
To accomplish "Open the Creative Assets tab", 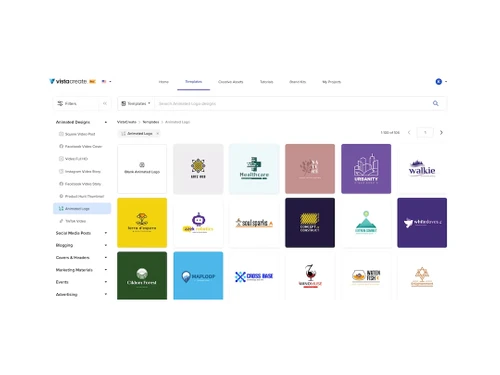I will [x=230, y=82].
